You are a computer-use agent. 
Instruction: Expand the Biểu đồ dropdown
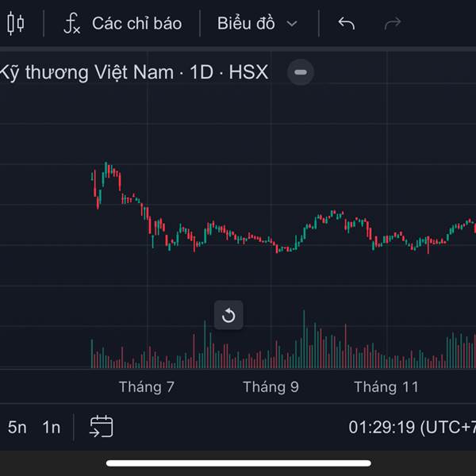[257, 23]
